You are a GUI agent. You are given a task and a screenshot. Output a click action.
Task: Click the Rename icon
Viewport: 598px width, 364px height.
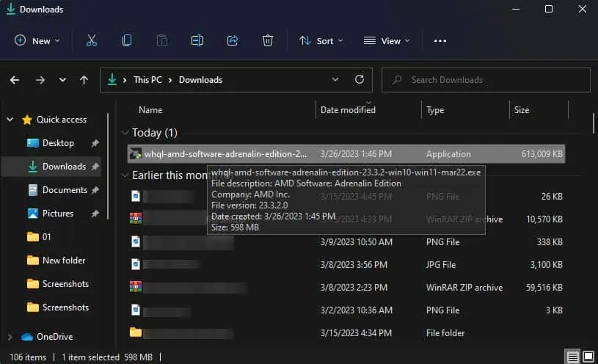tap(197, 40)
